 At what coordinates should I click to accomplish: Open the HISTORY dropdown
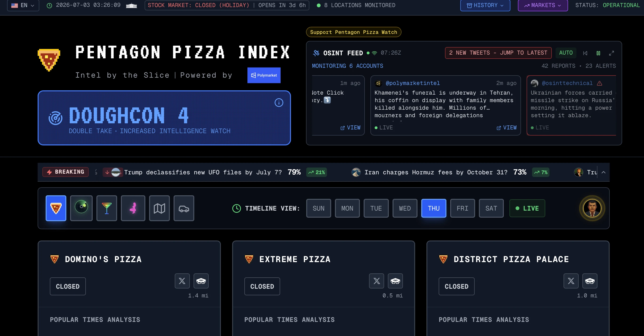485,5
